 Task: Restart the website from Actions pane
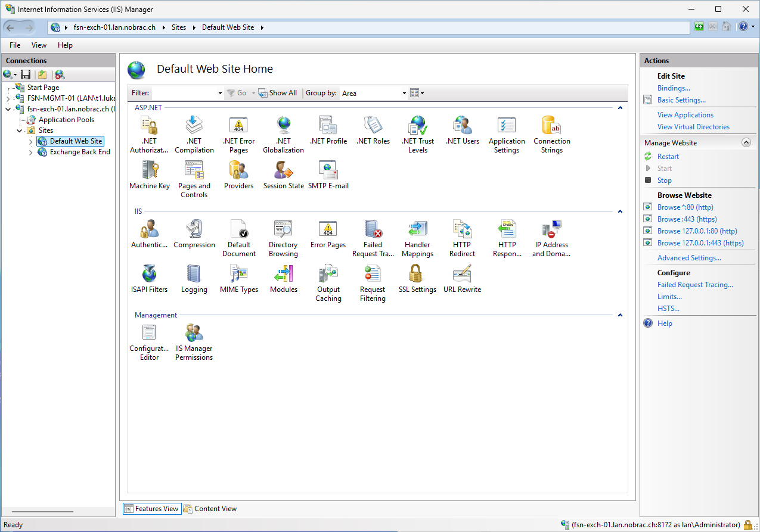pyautogui.click(x=668, y=157)
